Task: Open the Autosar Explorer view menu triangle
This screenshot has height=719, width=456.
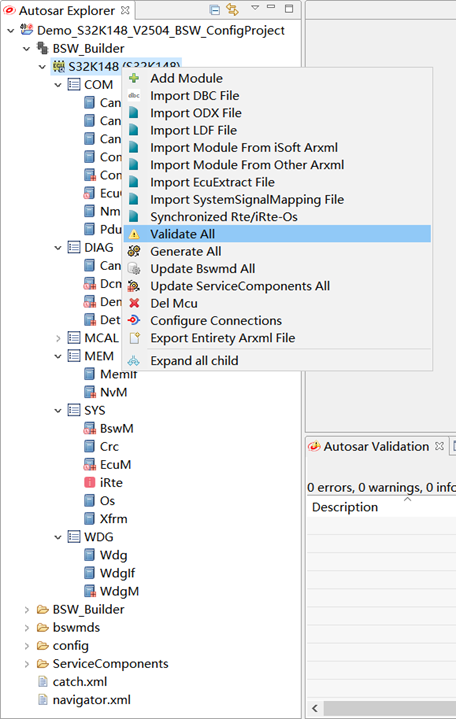Action: click(x=255, y=8)
